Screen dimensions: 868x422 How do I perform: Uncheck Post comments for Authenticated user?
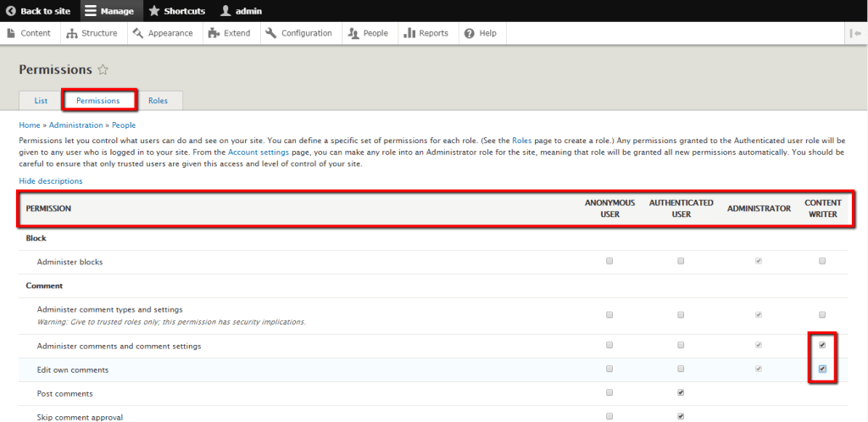point(681,392)
